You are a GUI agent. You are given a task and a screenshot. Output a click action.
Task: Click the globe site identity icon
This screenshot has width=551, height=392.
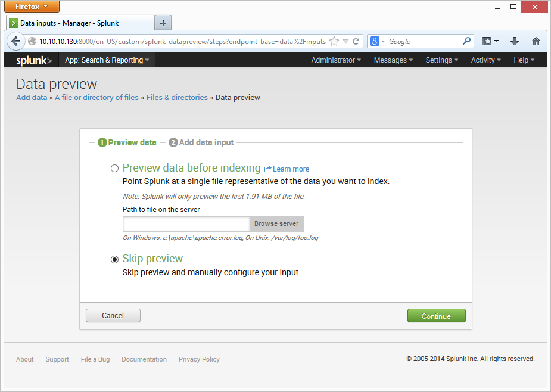coord(32,42)
